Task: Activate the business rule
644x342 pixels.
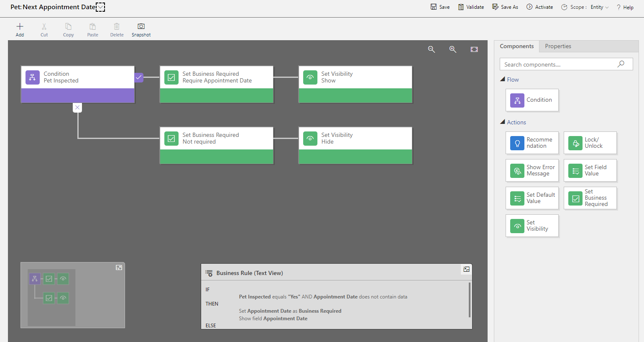Action: pyautogui.click(x=539, y=7)
